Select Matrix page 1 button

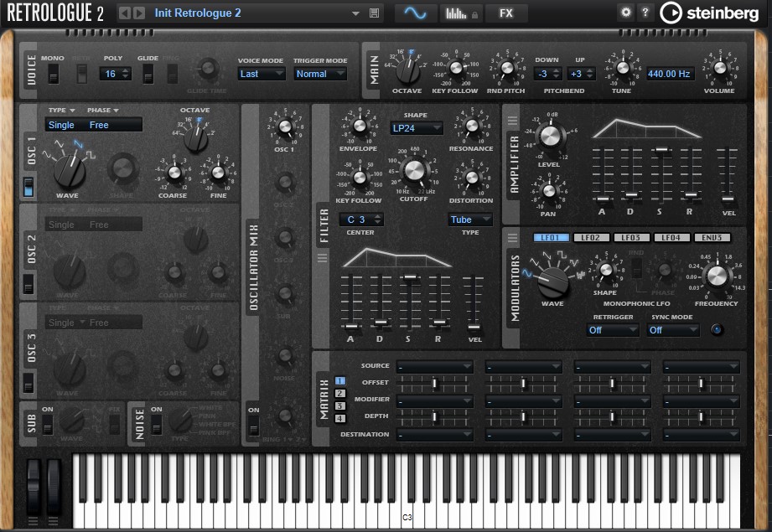click(339, 381)
